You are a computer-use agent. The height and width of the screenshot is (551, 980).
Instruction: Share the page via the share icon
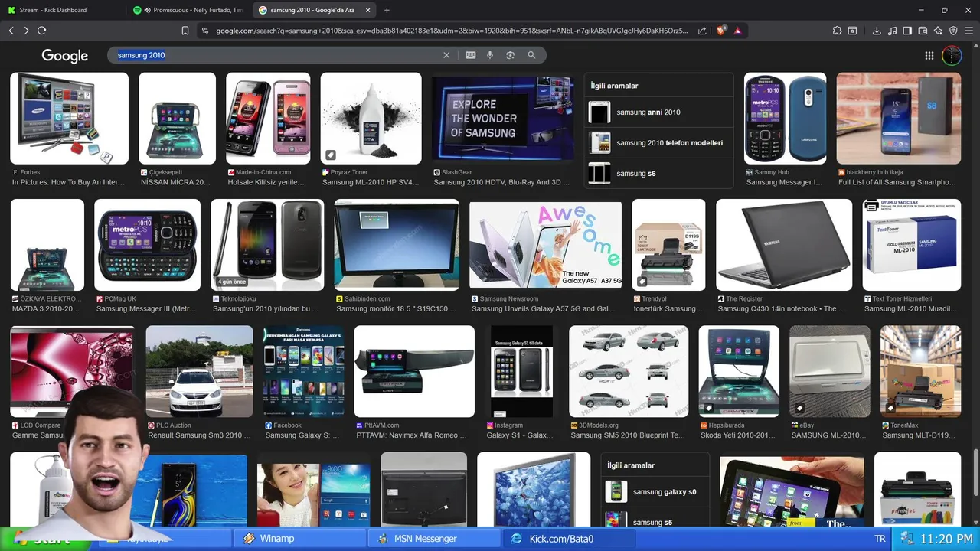(x=702, y=31)
